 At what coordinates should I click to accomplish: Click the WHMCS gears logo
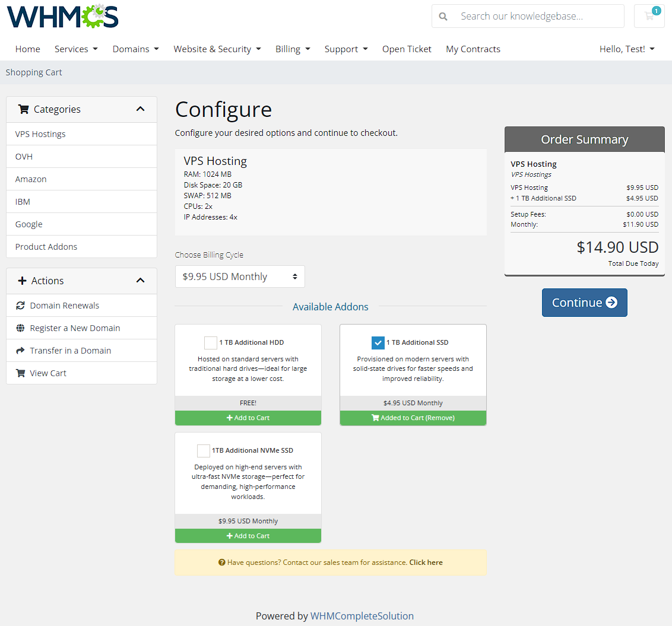(62, 16)
